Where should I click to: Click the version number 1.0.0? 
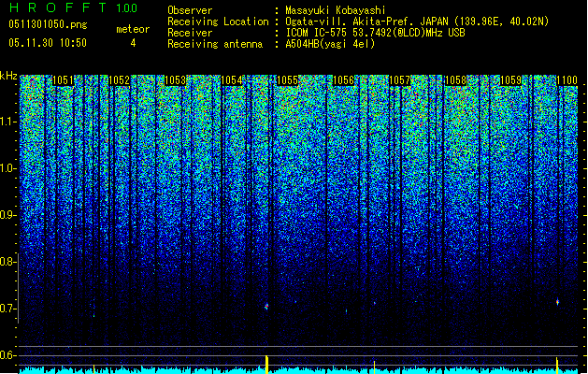(127, 8)
